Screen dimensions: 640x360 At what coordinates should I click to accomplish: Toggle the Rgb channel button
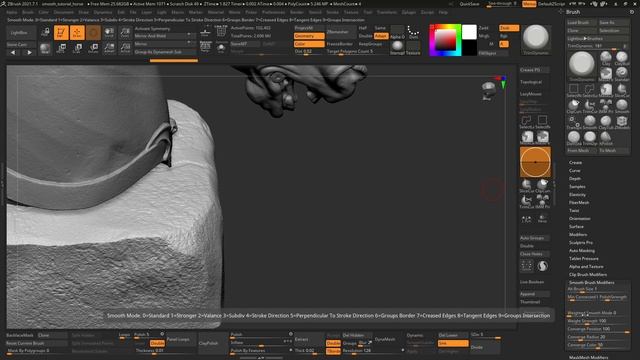click(x=504, y=36)
